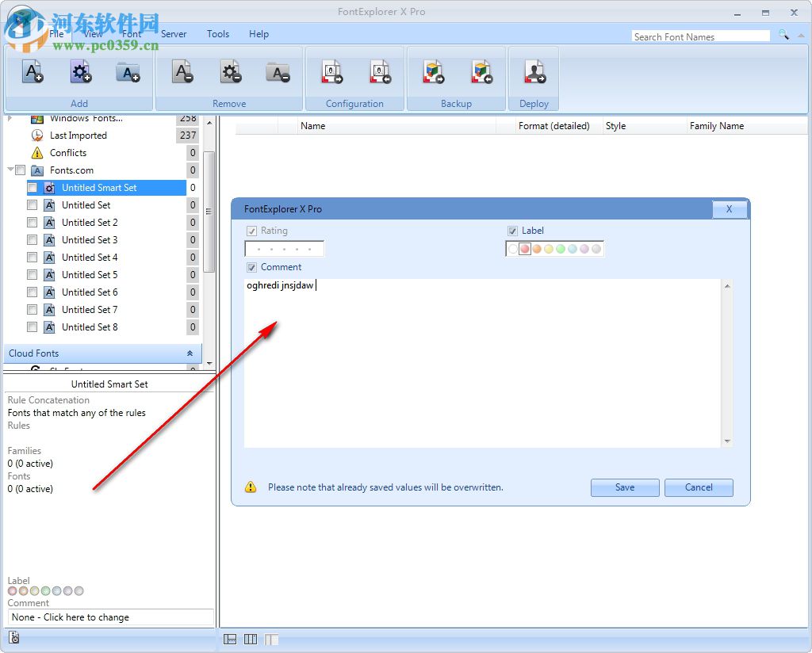Pick the green label in info panel
The image size is (812, 653).
click(45, 591)
